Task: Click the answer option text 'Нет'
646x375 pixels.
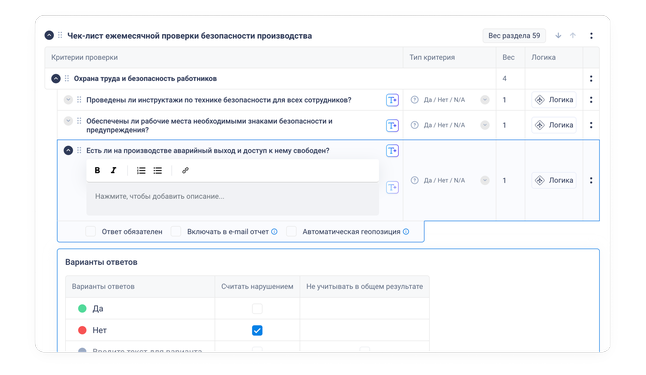Action: coord(99,330)
